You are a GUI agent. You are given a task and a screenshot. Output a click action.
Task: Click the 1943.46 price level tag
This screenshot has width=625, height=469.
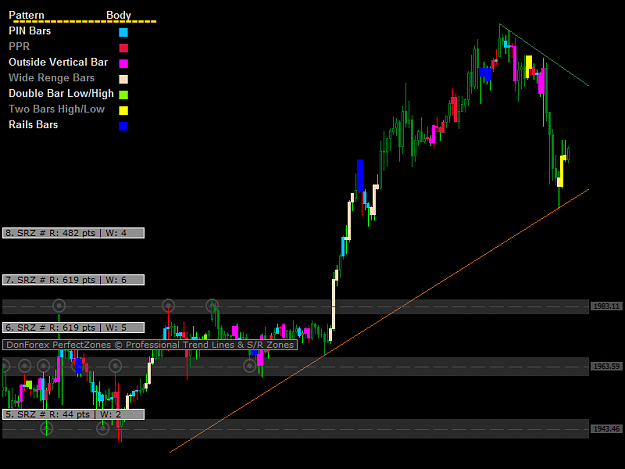pyautogui.click(x=606, y=429)
